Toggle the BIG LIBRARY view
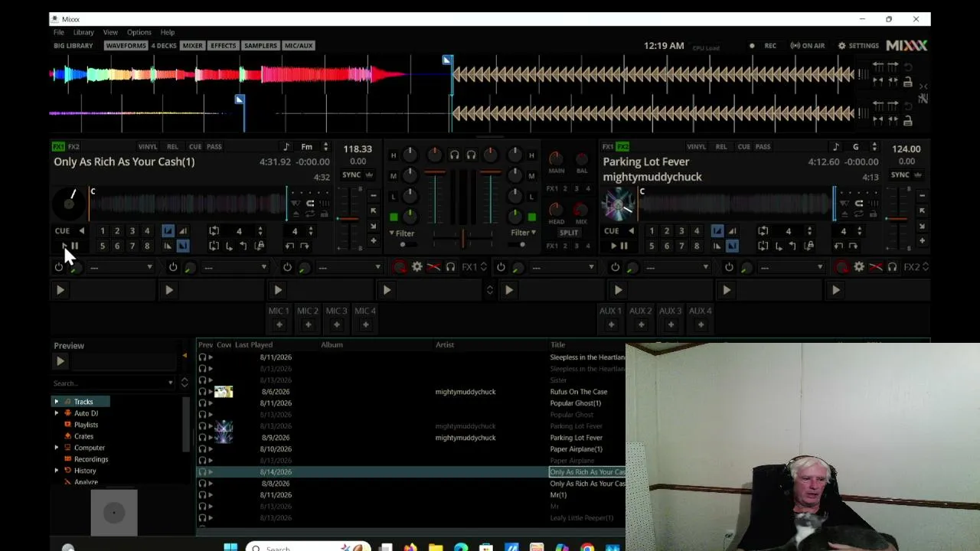This screenshot has height=551, width=980. tap(73, 46)
